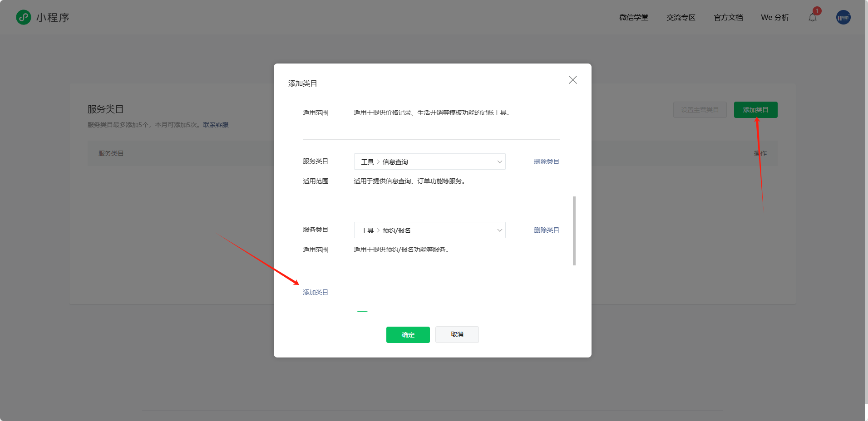Open 微信学堂 in the top navigation
This screenshot has width=868, height=421.
click(634, 17)
